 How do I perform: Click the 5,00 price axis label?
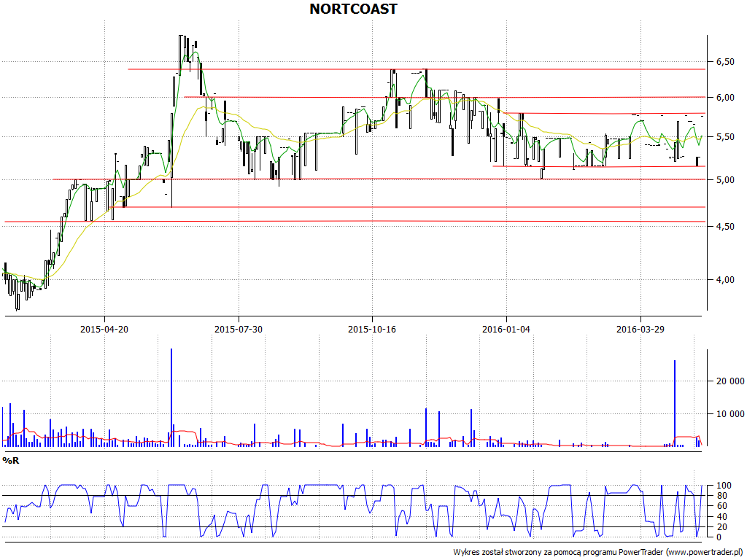click(x=724, y=180)
